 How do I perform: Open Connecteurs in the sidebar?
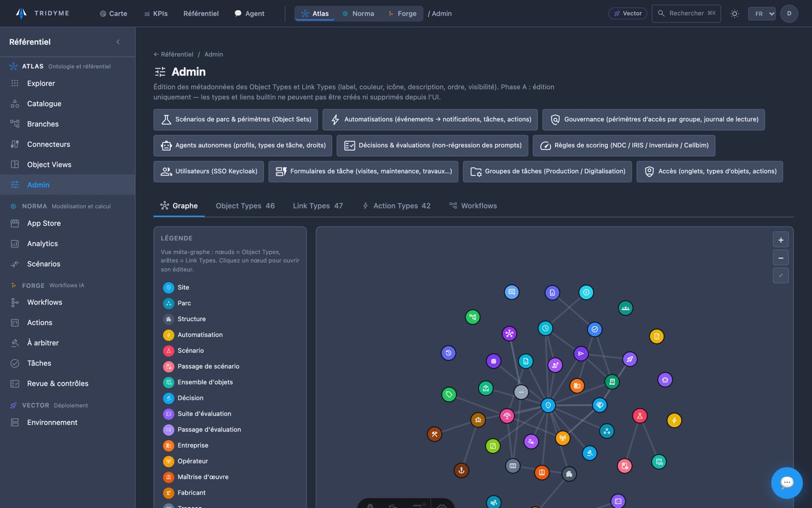(x=67, y=144)
